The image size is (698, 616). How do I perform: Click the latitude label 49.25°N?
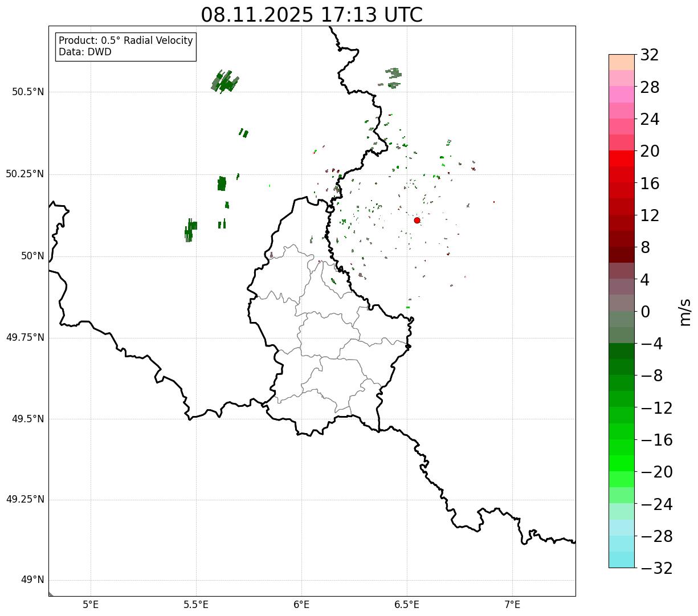pos(25,500)
